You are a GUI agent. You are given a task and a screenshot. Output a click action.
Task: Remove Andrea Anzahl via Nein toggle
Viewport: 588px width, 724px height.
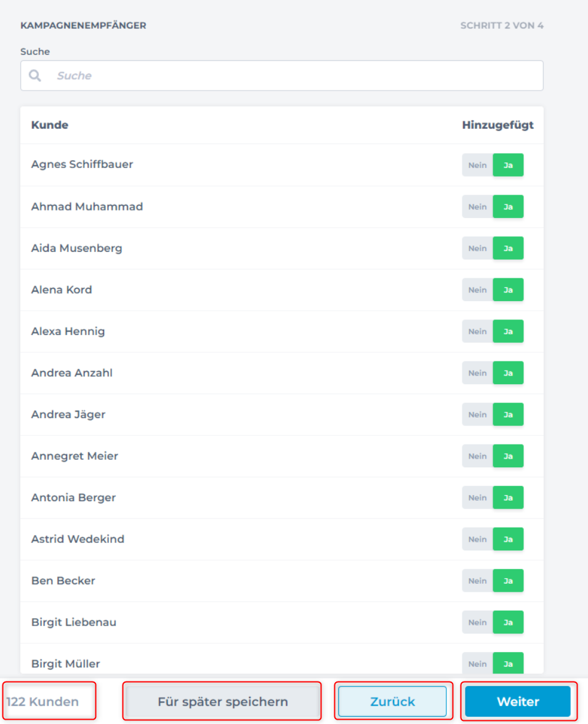[477, 373]
